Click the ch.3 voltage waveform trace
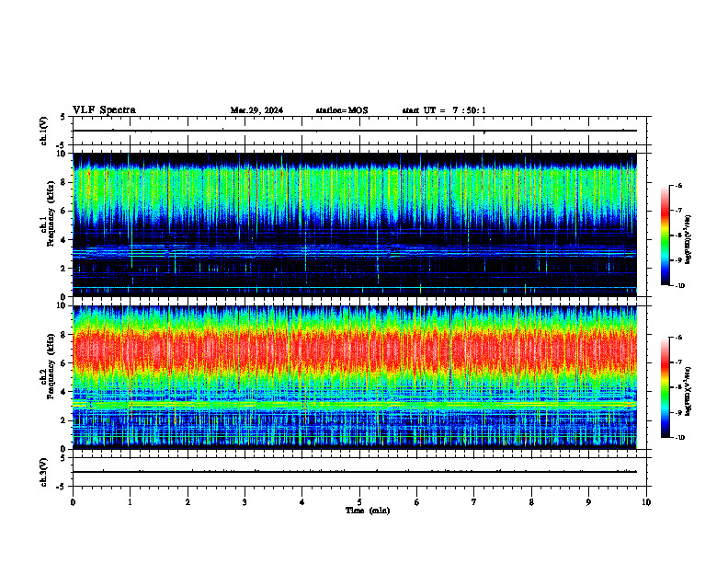 click(355, 472)
